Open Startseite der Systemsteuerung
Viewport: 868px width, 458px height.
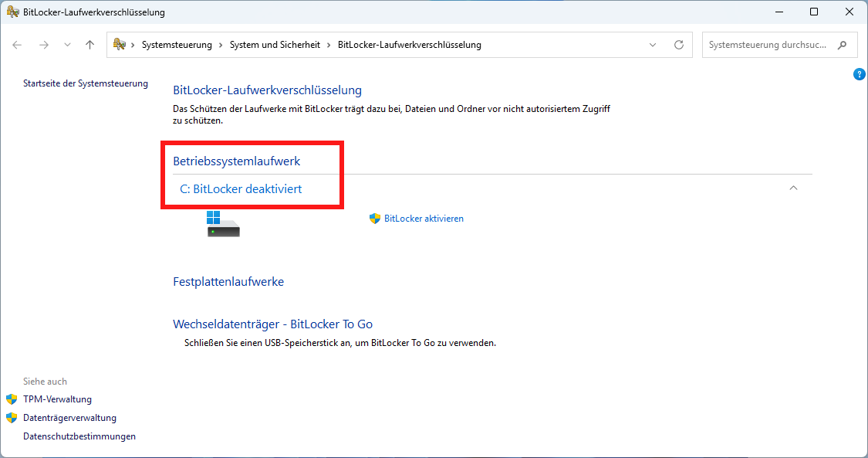[85, 83]
